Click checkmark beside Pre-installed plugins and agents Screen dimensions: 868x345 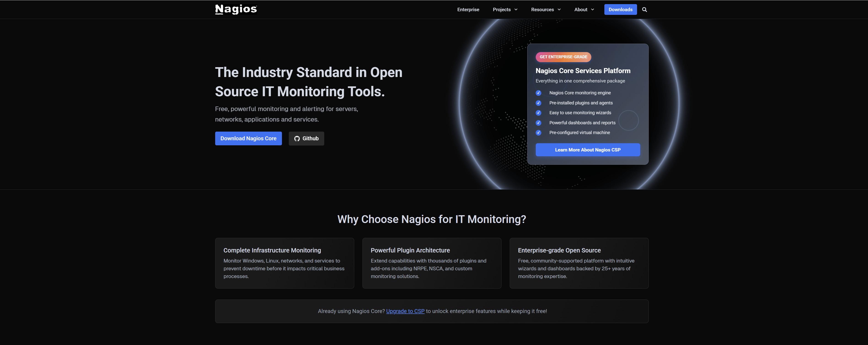pyautogui.click(x=538, y=103)
